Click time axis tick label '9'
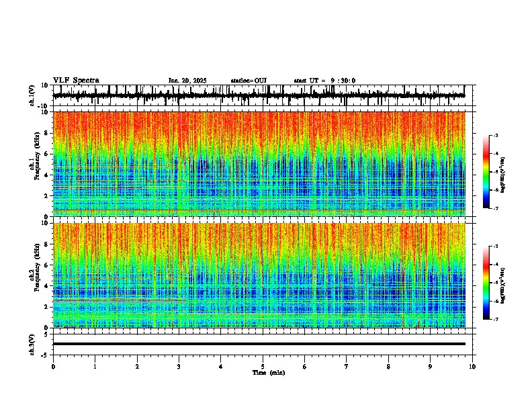Image resolution: width=532 pixels, height=411 pixels. pyautogui.click(x=430, y=367)
